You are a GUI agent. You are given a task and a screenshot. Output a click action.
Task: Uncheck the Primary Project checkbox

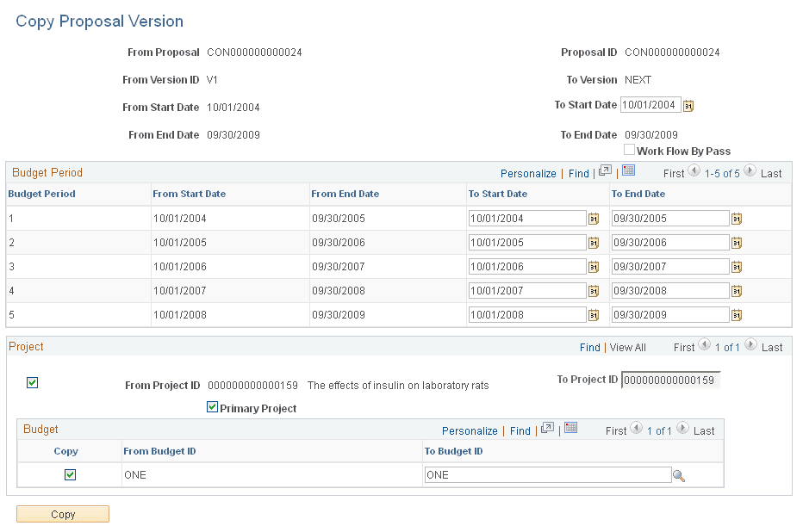point(212,407)
